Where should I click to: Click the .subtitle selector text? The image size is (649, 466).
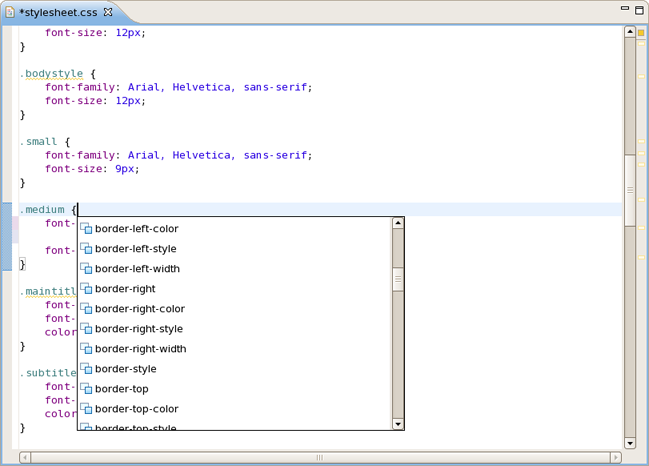(48, 373)
